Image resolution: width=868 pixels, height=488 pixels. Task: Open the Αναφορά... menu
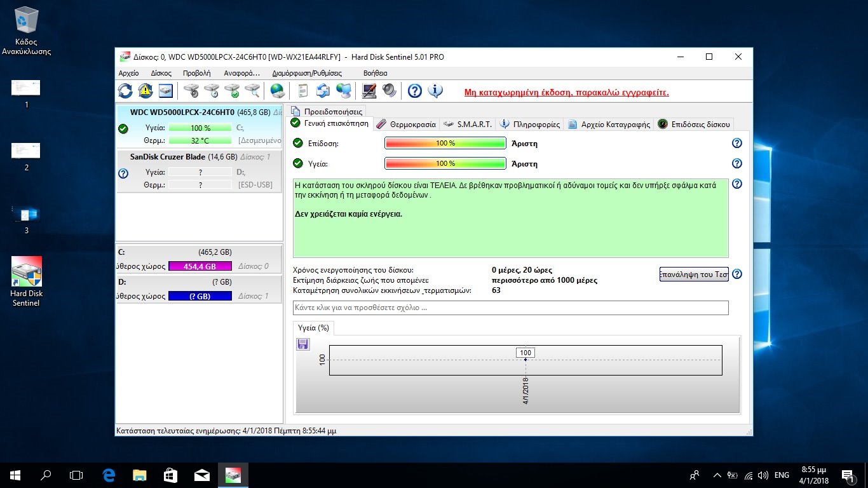click(241, 73)
